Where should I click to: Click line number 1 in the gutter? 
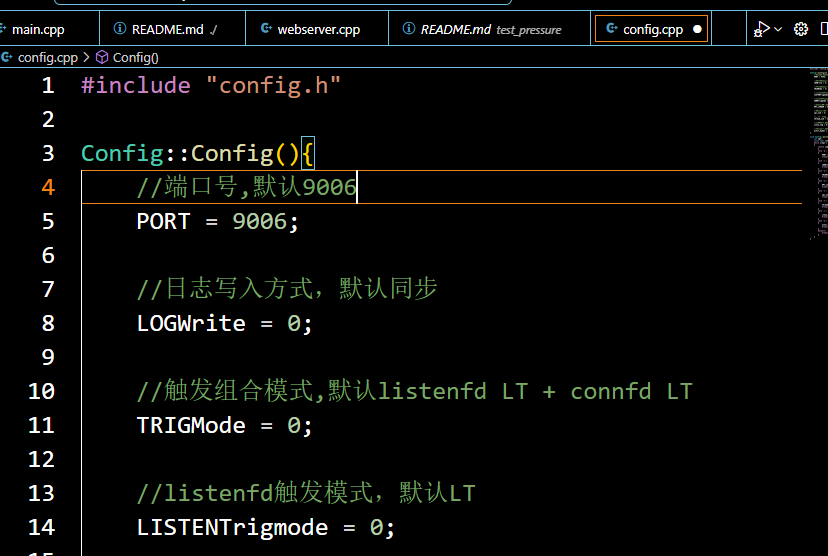(x=48, y=86)
